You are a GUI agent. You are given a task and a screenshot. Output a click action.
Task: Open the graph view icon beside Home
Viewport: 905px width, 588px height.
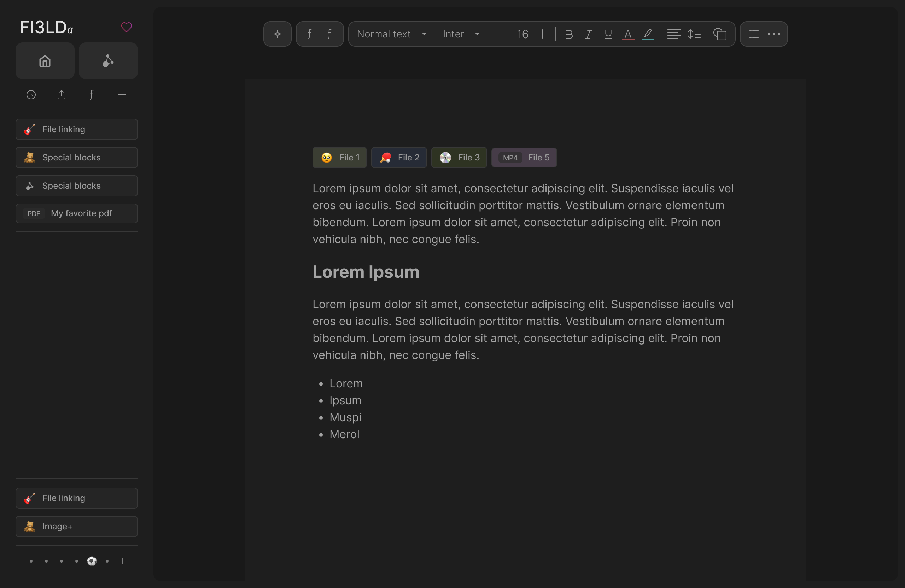coord(108,61)
